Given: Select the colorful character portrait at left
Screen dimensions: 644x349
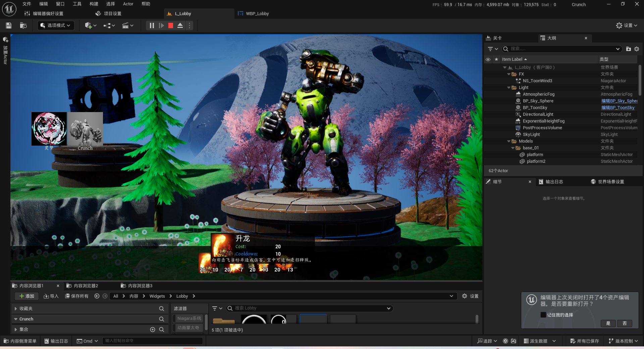Looking at the screenshot, I should 49,129.
